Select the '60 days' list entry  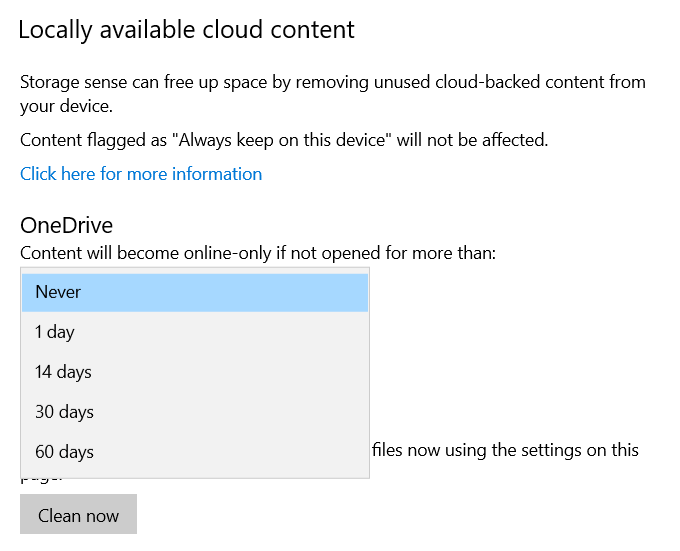[x=195, y=452]
